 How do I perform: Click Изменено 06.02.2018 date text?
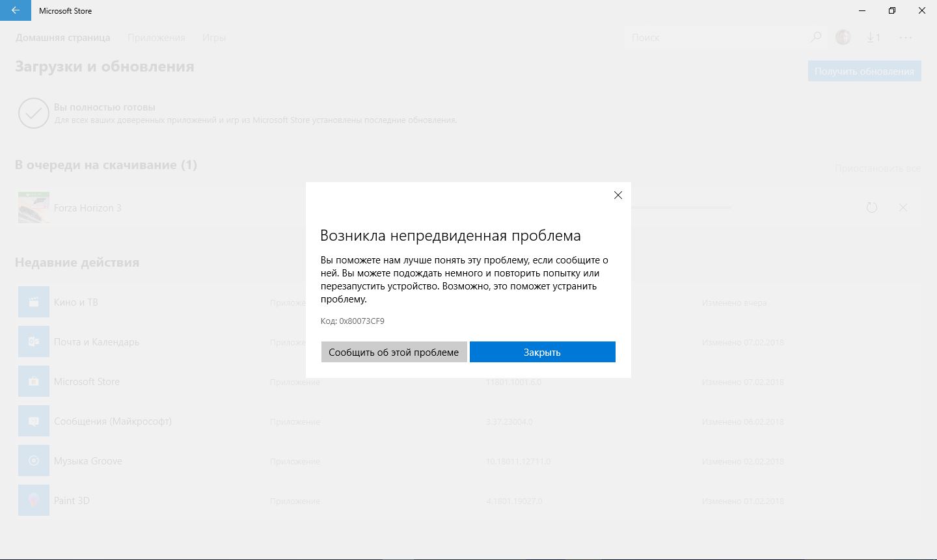742,422
